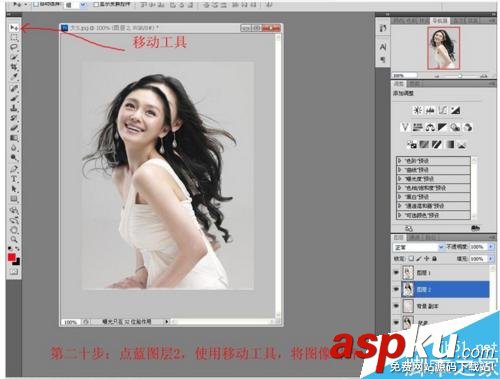The width and height of the screenshot is (500, 379).
Task: Open the opacity 不透明度 slider arrow
Action: (x=491, y=247)
